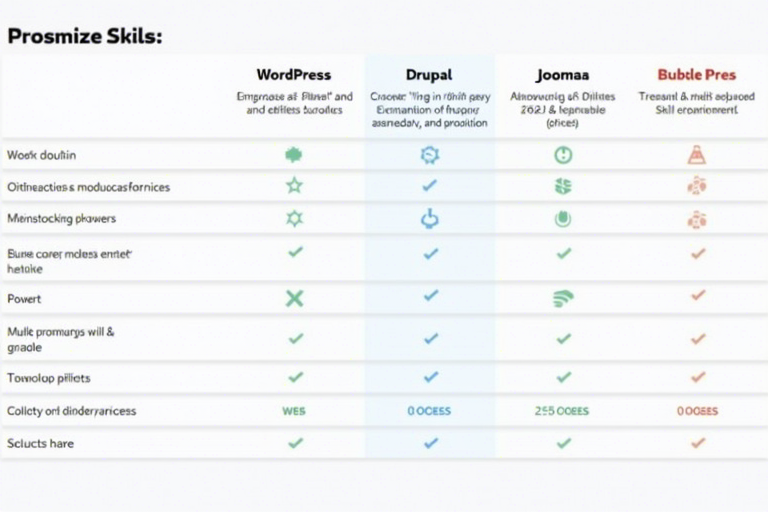768x512 pixels.
Task: Click Drupal checkmark in Sclucts hare row
Action: (x=430, y=442)
